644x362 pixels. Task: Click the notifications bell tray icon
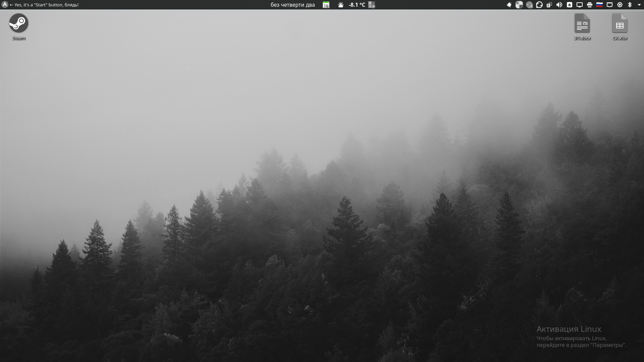tap(509, 5)
